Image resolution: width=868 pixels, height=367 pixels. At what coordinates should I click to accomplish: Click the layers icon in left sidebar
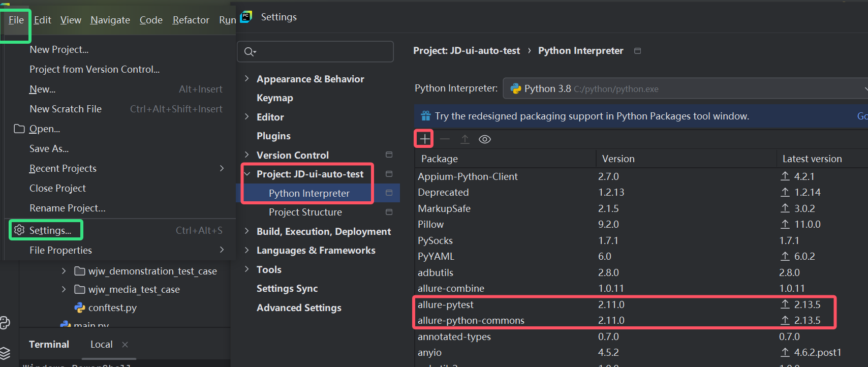(x=5, y=353)
